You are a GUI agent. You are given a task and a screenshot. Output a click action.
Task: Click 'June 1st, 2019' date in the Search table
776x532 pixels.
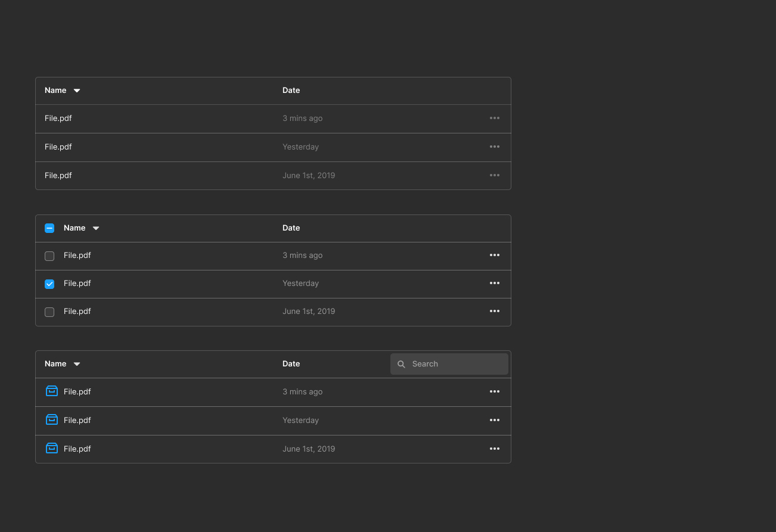(x=309, y=449)
